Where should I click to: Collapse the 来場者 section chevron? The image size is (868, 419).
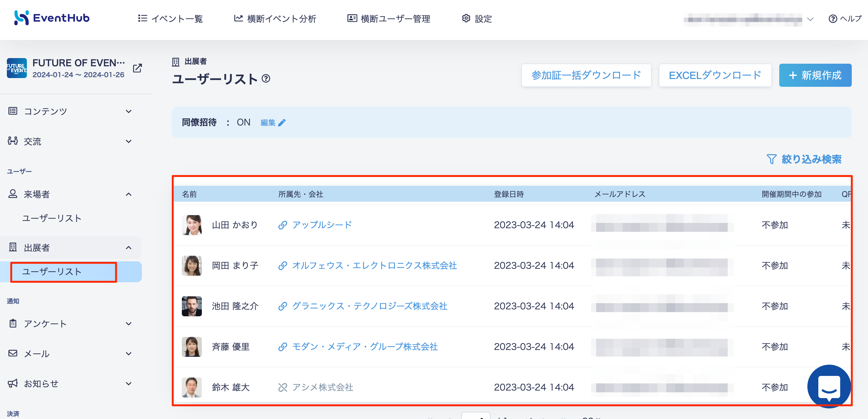pos(128,194)
